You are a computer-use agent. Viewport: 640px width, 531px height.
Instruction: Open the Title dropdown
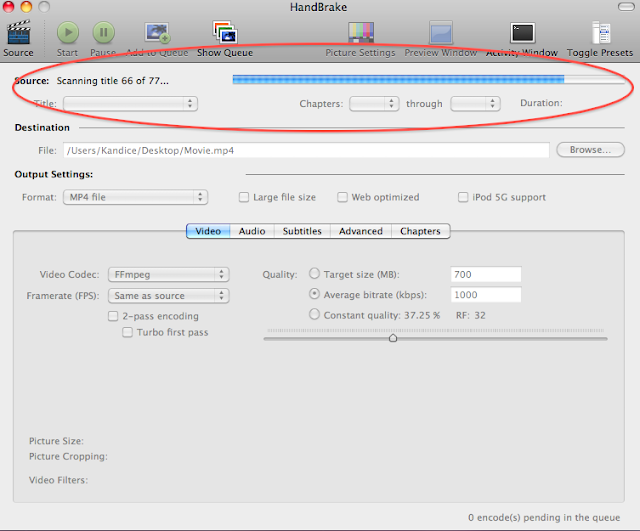[x=131, y=104]
